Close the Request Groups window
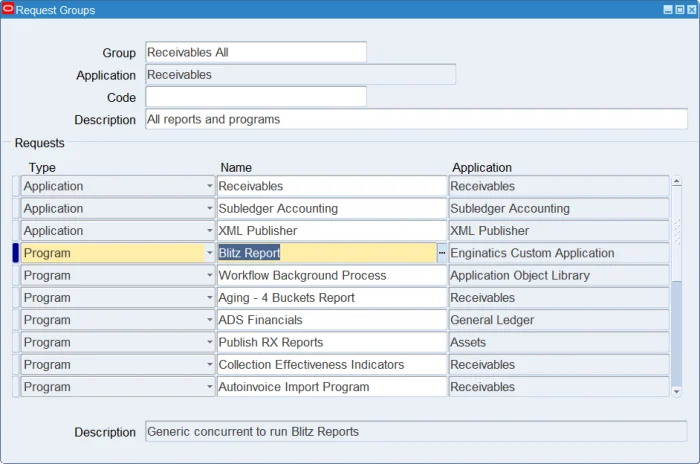Image resolution: width=700 pixels, height=464 pixels. [x=691, y=10]
